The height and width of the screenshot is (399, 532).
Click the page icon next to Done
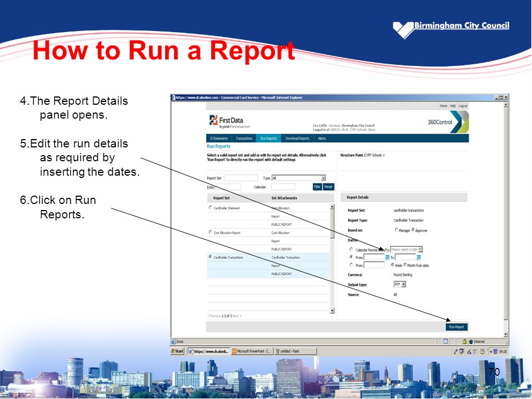point(173,342)
